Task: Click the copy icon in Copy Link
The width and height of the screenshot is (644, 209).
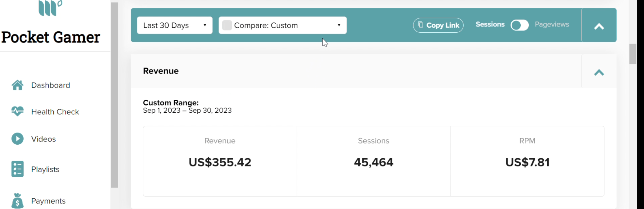Action: click(x=420, y=25)
